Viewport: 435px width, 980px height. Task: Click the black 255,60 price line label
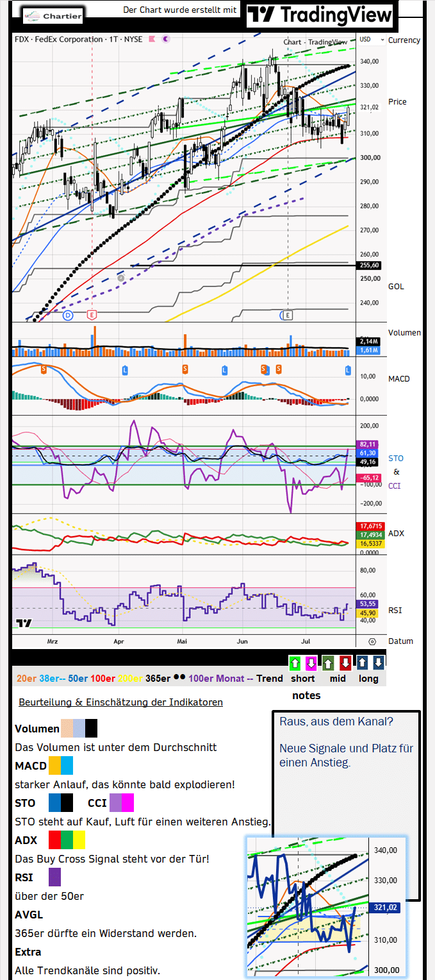pos(368,265)
